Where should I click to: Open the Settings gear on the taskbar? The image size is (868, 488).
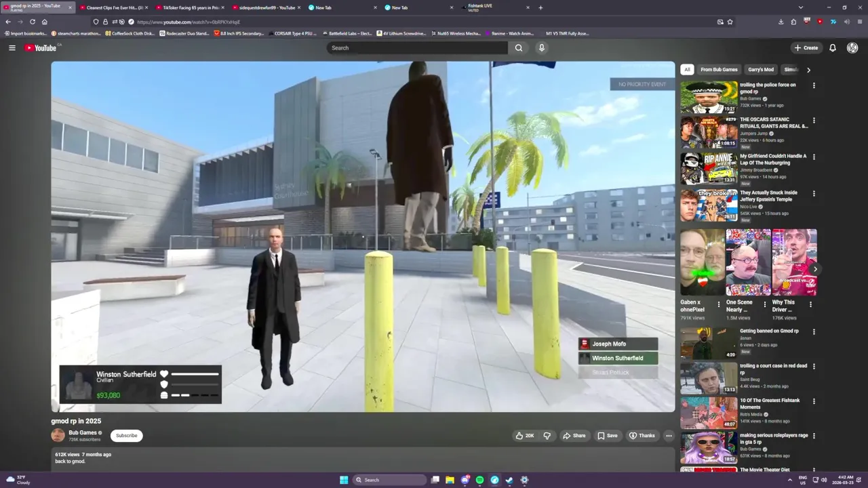[524, 480]
